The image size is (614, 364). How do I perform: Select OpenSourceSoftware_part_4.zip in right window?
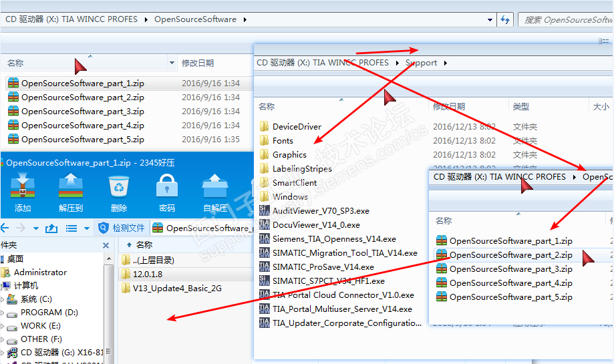tap(504, 283)
